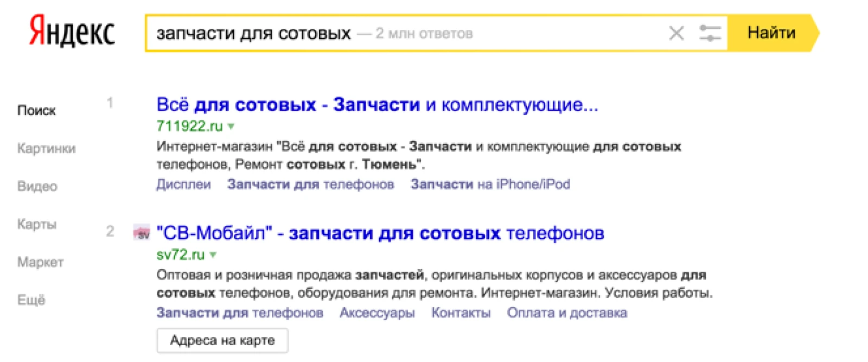
Task: Open Запчасти для телефонов under sv72.ru
Action: 240,313
